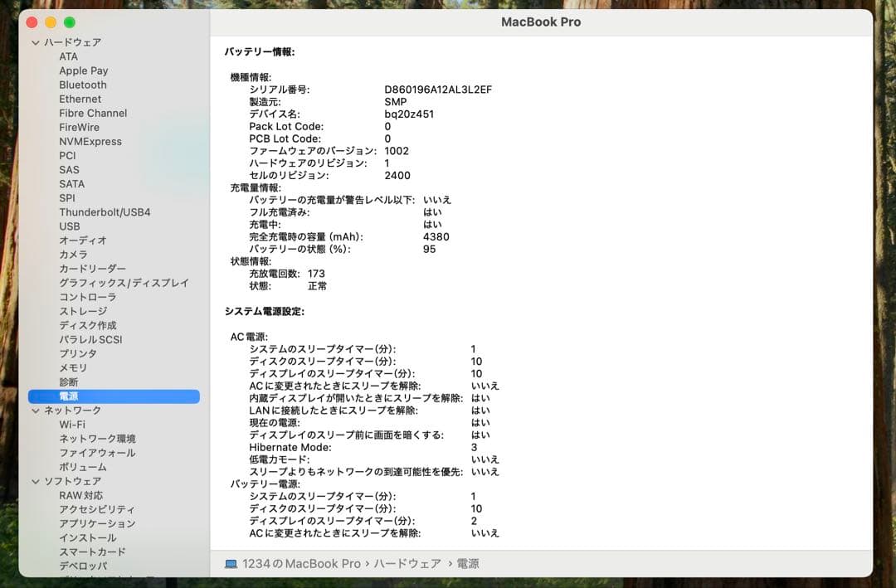Open Fibre Channel in the sidebar
The image size is (896, 588).
[93, 113]
